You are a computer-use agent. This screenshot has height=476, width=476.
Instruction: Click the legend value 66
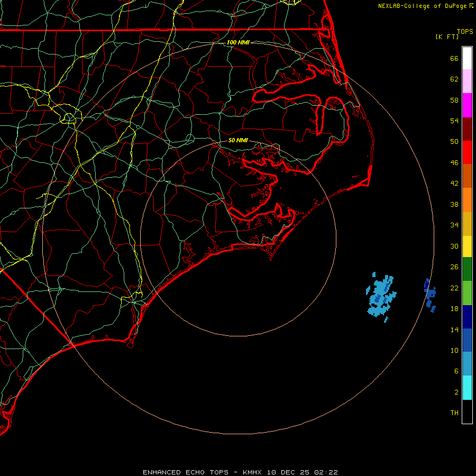[x=454, y=59]
